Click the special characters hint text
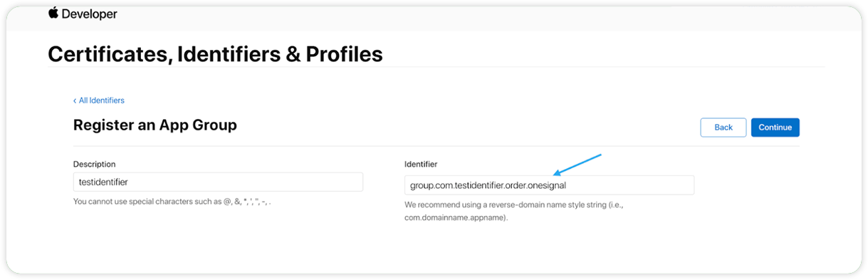The height and width of the screenshot is (280, 868). 172,202
